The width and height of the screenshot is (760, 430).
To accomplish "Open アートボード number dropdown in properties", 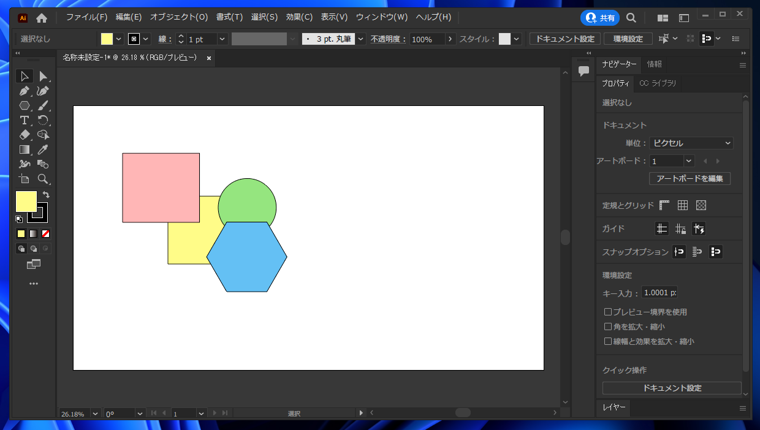I will coord(688,161).
